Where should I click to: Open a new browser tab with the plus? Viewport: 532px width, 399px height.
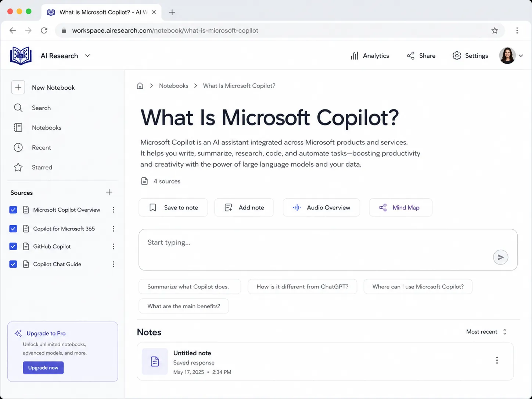coord(172,12)
